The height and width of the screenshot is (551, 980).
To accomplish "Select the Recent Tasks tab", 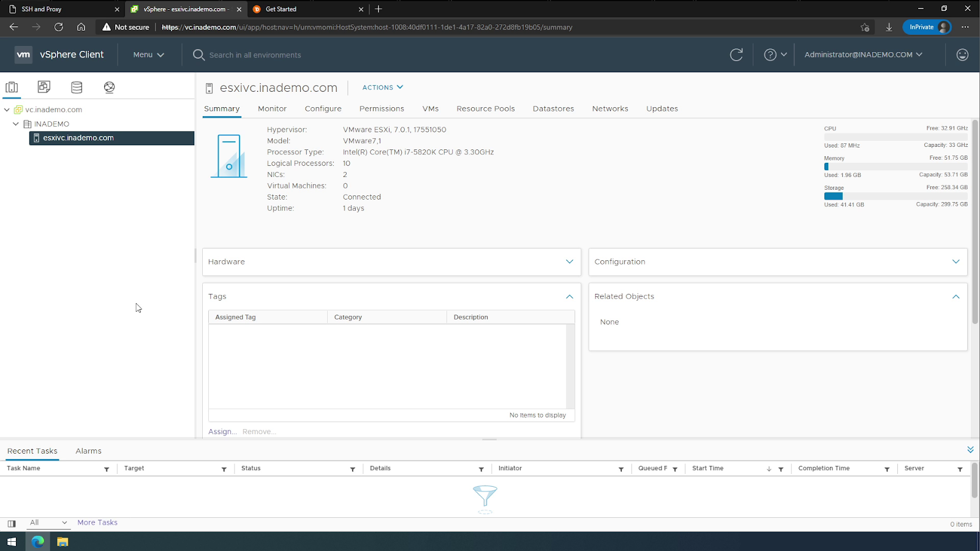I will point(32,451).
